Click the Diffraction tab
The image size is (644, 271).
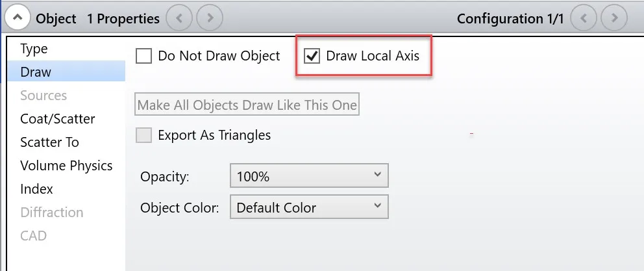(x=52, y=213)
